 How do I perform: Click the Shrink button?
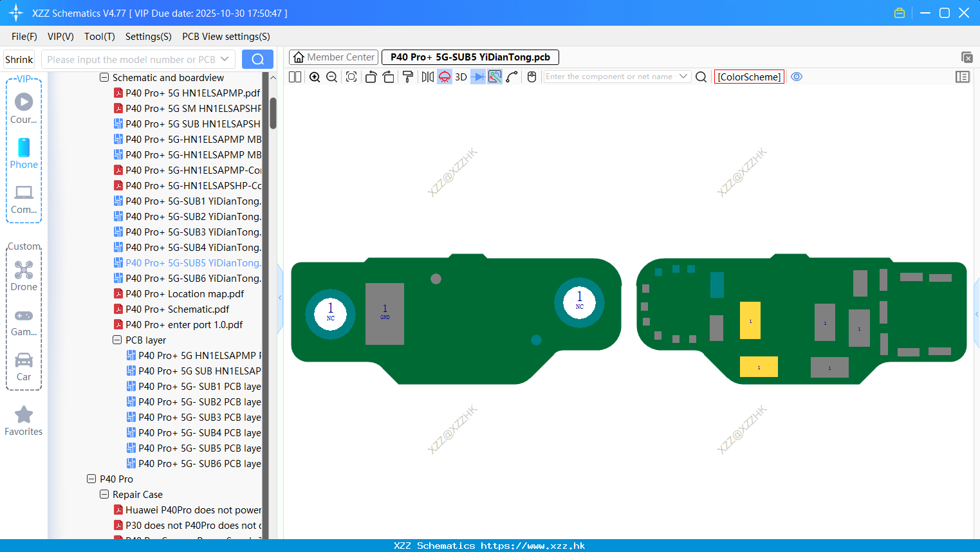click(19, 59)
